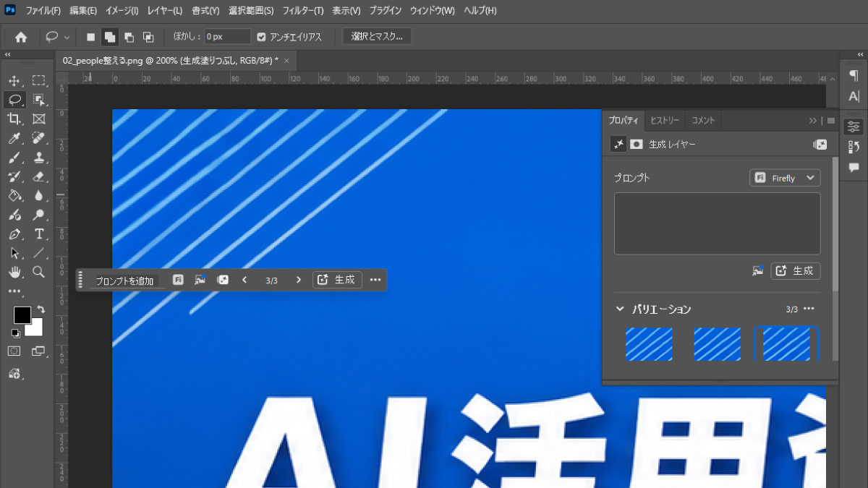868x488 pixels.
Task: Select generative layer icon in Properties panel
Action: tap(618, 145)
